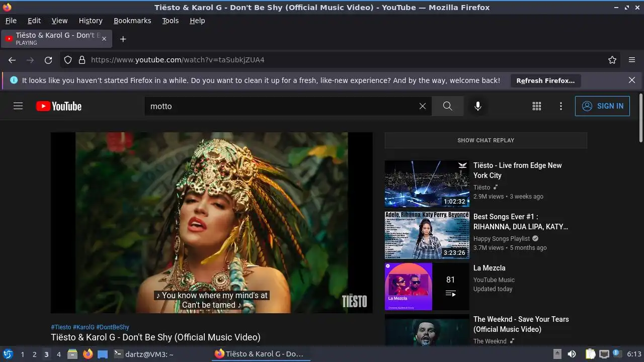Click the YouTube logo
Viewport: 644px width, 362px height.
pos(59,106)
